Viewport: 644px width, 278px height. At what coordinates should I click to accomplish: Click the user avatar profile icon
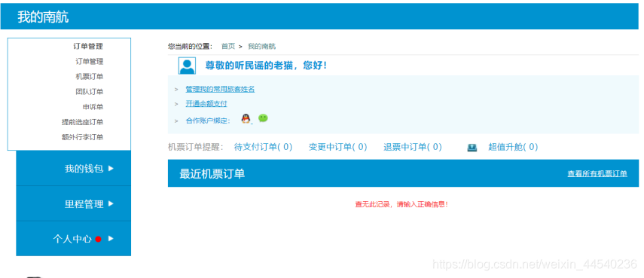click(187, 66)
